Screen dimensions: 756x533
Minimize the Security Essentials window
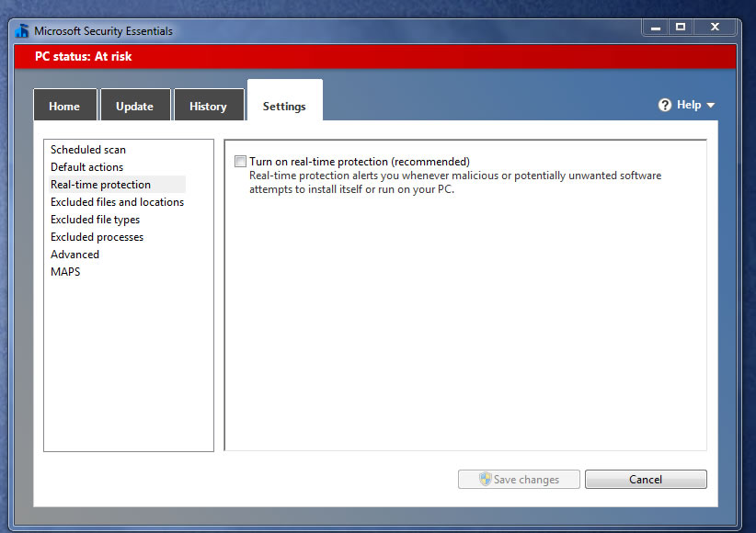(x=655, y=28)
